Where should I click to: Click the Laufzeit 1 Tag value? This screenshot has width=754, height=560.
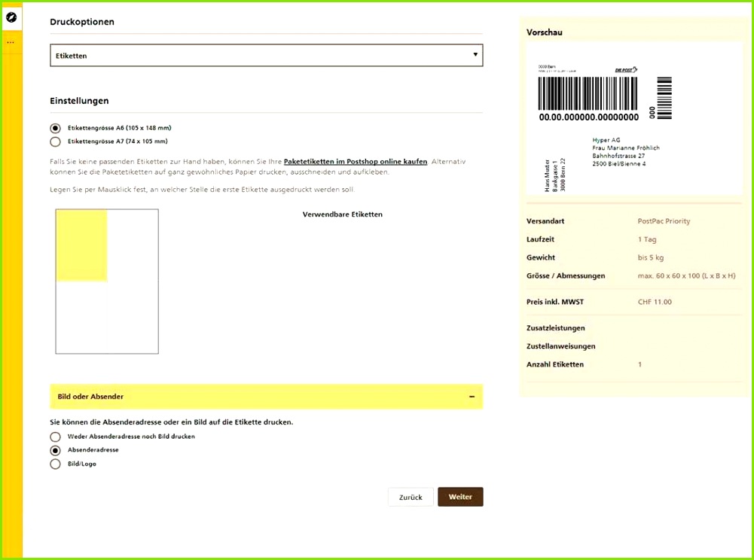coord(647,239)
